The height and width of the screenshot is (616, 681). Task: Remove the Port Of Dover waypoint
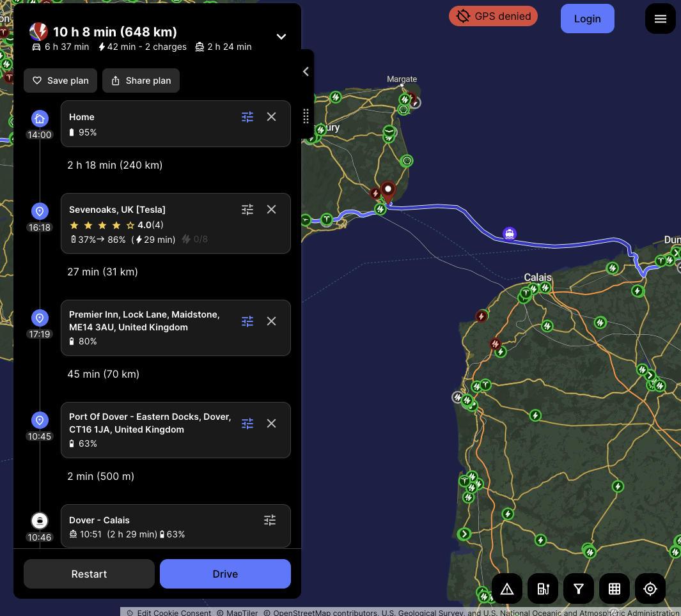[x=272, y=423]
